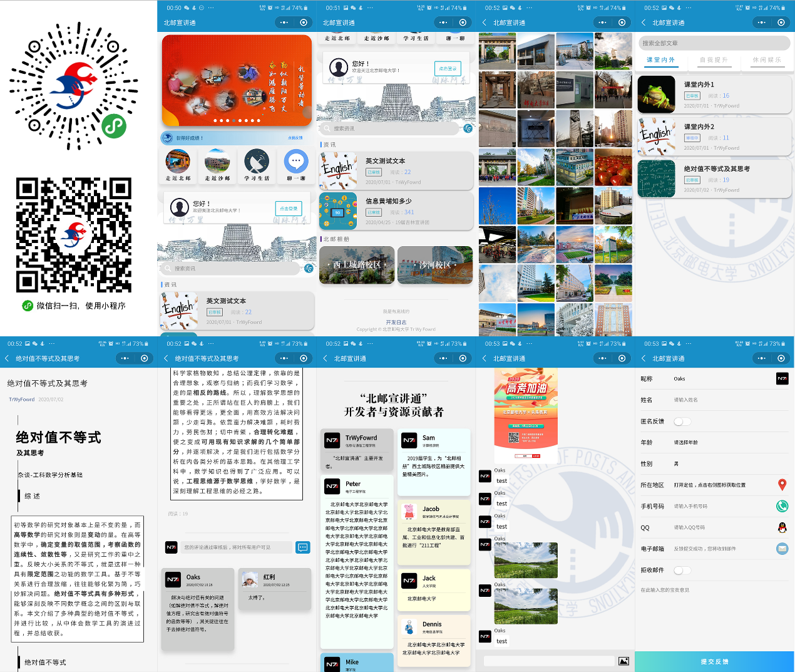This screenshot has height=672, width=795.
Task: Tap the 红利 comment card
Action: [275, 588]
